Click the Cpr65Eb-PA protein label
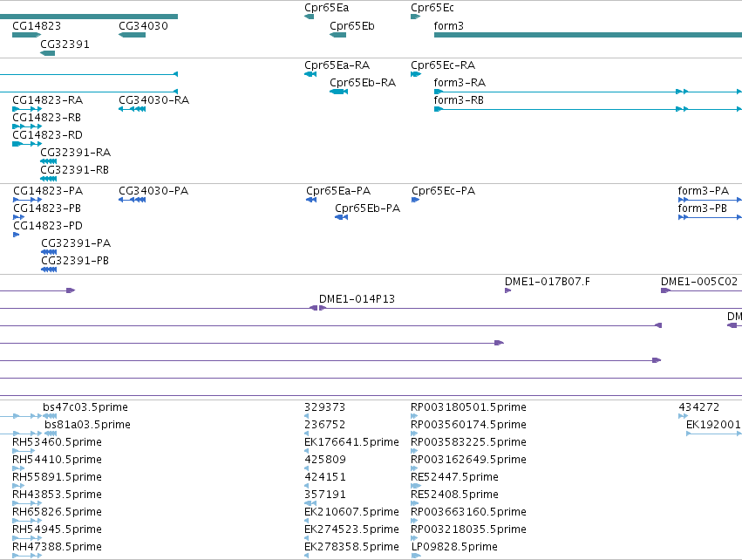This screenshot has height=560, width=742. 368,208
